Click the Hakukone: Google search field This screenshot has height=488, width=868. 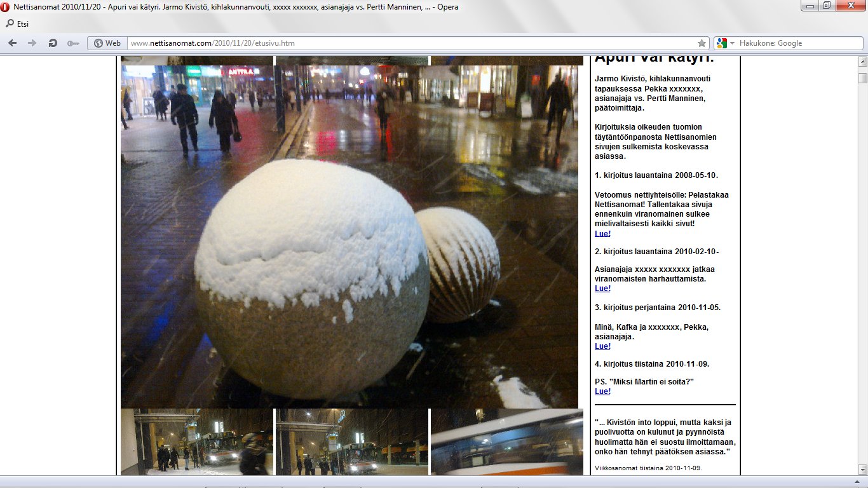click(x=797, y=43)
